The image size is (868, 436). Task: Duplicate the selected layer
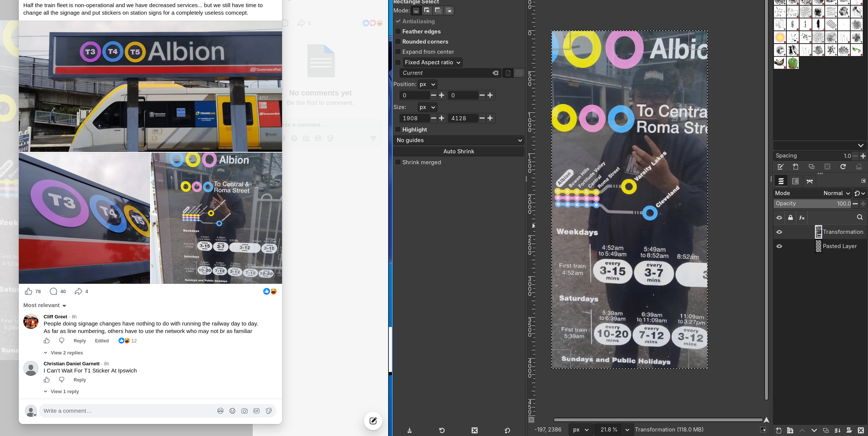[826, 430]
